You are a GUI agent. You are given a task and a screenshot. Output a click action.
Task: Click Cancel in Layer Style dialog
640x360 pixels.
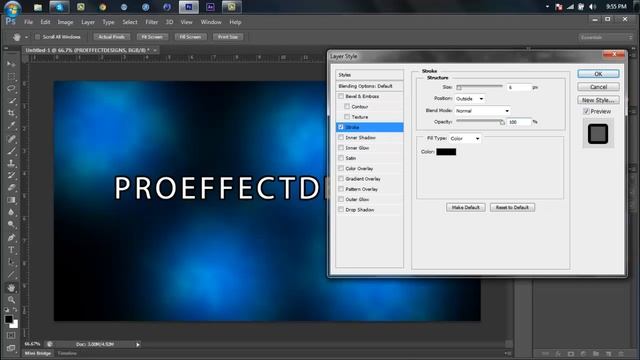click(x=598, y=87)
